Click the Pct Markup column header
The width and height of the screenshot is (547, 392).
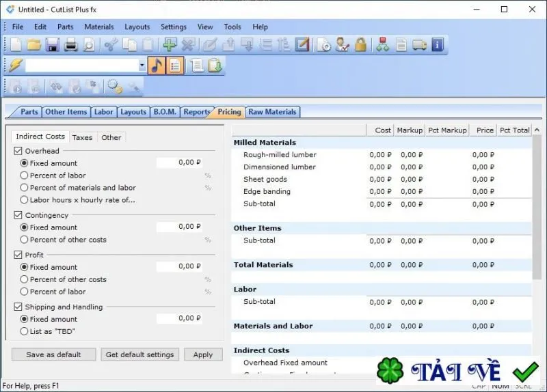[x=447, y=130]
